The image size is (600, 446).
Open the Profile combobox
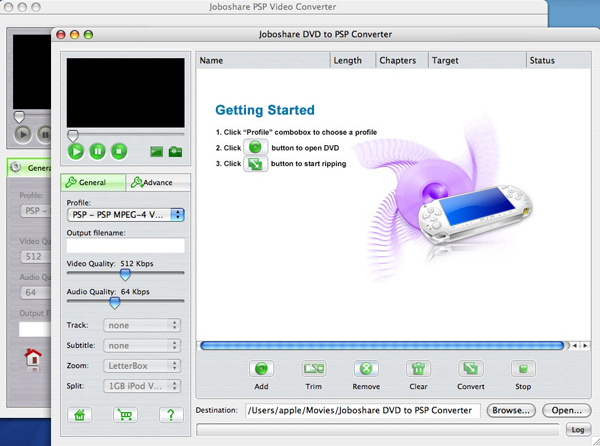125,214
